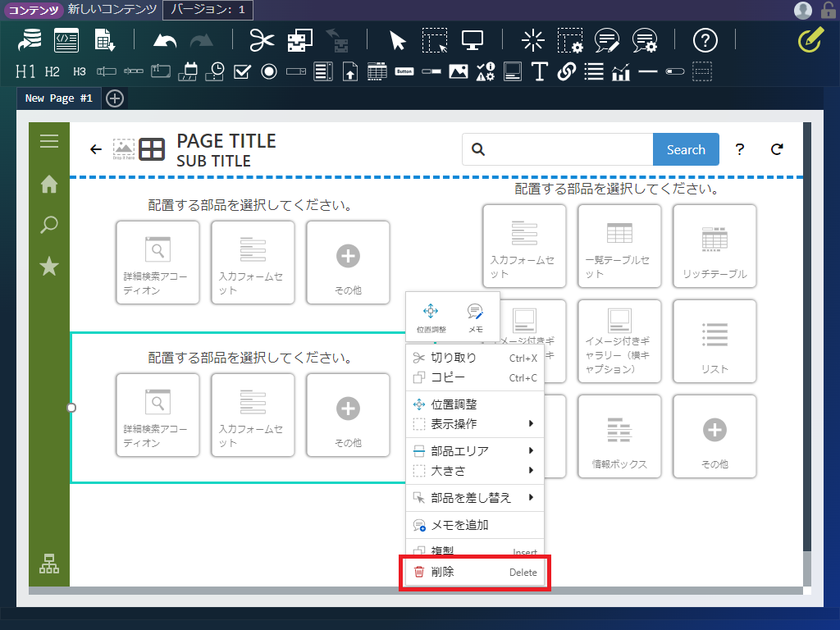This screenshot has width=840, height=630.
Task: Click the canvas horizontal scrollbar
Action: (416, 591)
